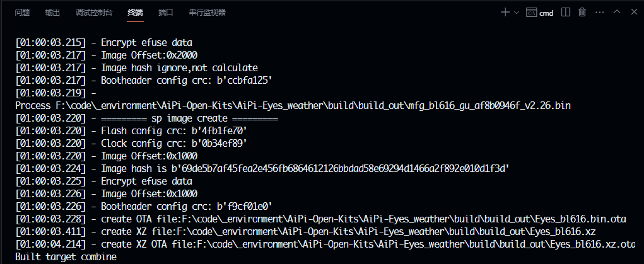
Task: Switch to the 问题 tab
Action: click(22, 13)
